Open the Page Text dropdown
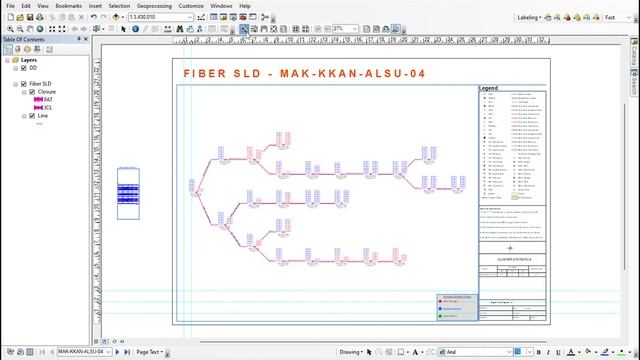 pyautogui.click(x=150, y=352)
